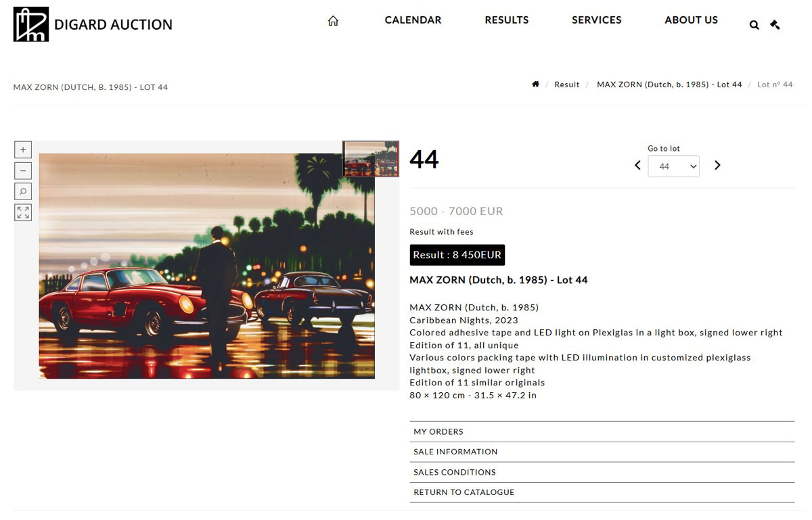
Task: Click the Result breadcrumb link
Action: coord(566,85)
